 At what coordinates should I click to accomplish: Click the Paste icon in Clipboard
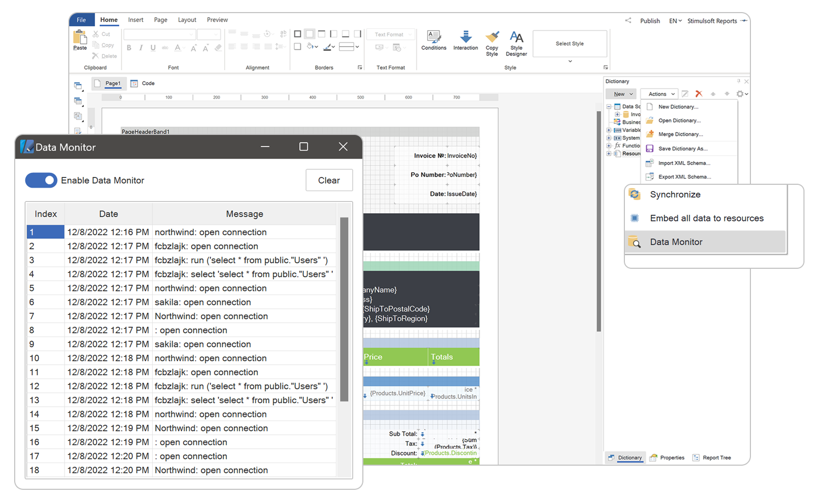click(80, 38)
